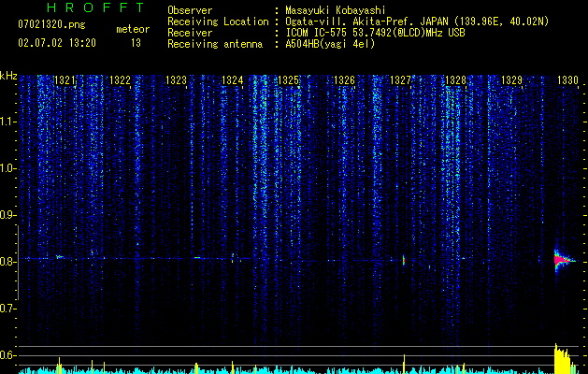Click the 1325 time marker
The image size is (588, 374).
coord(288,80)
